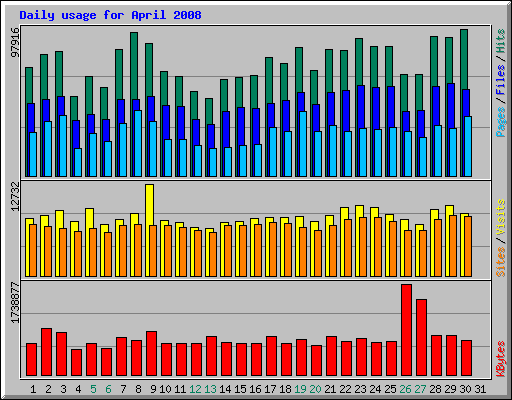Select the tallest red KBytes bar, day 26
This screenshot has height=400, width=512.
407,330
